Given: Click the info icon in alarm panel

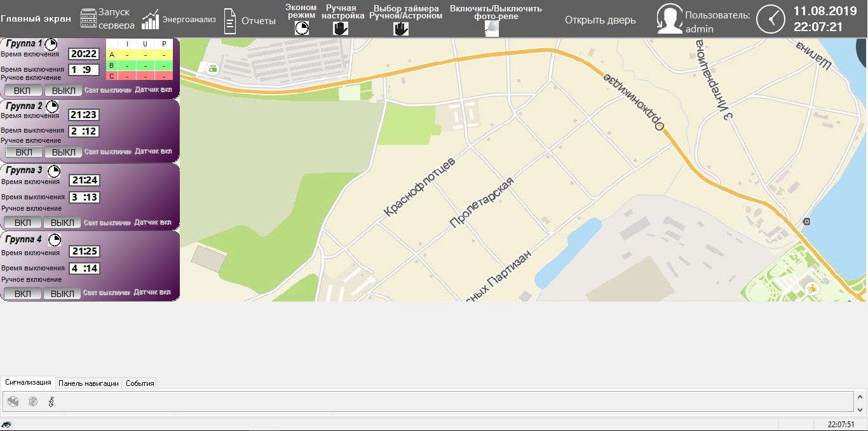Looking at the screenshot, I should 51,401.
